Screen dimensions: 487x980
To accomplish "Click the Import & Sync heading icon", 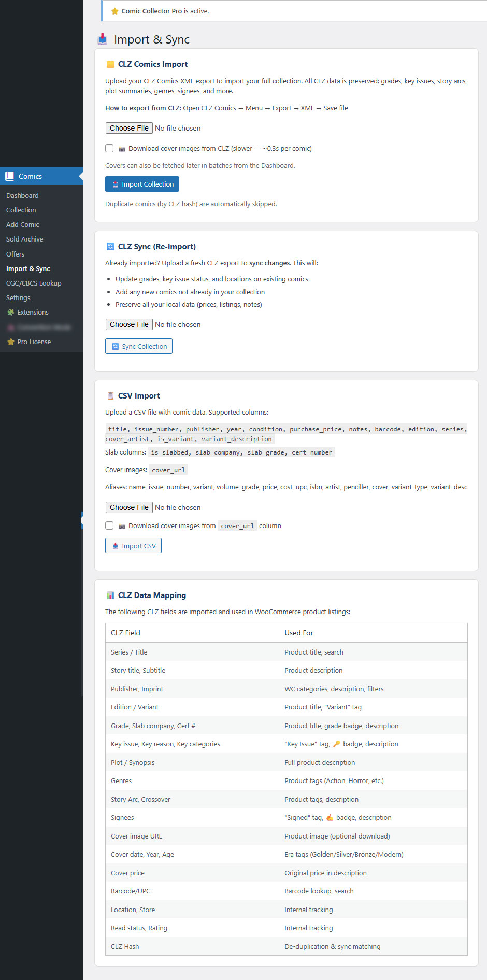I will 103,39.
